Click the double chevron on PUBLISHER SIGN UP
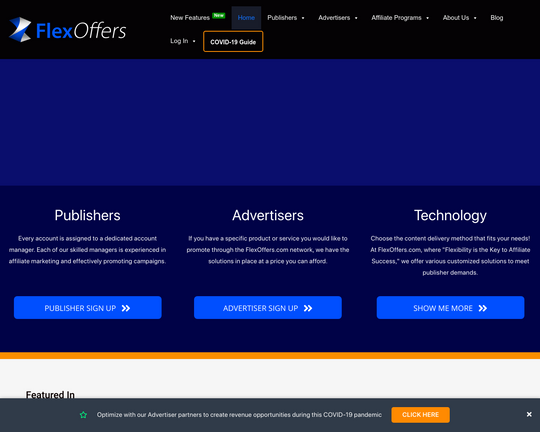The image size is (540, 432). pos(126,308)
